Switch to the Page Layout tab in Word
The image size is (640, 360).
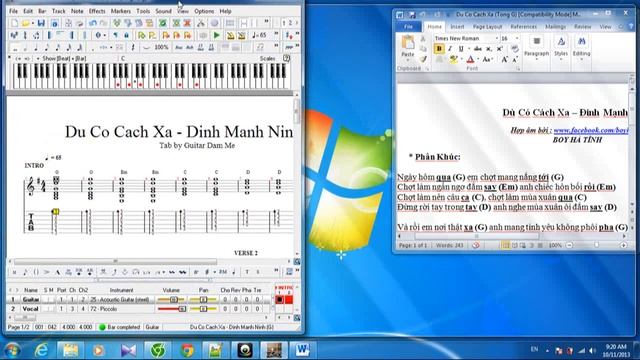point(487,27)
